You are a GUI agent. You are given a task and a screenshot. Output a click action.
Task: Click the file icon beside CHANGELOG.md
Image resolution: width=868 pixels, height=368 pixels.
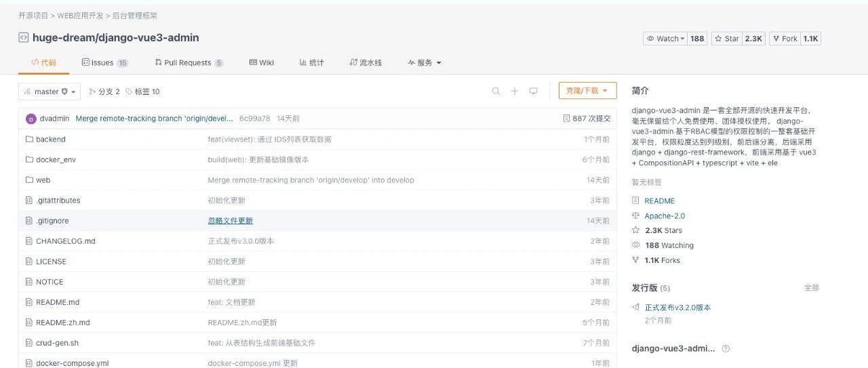[x=29, y=241]
